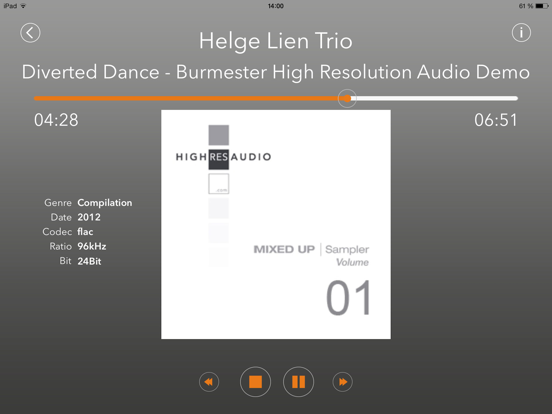Image resolution: width=552 pixels, height=414 pixels.
Task: Tap the back arrow icon
Action: click(30, 33)
